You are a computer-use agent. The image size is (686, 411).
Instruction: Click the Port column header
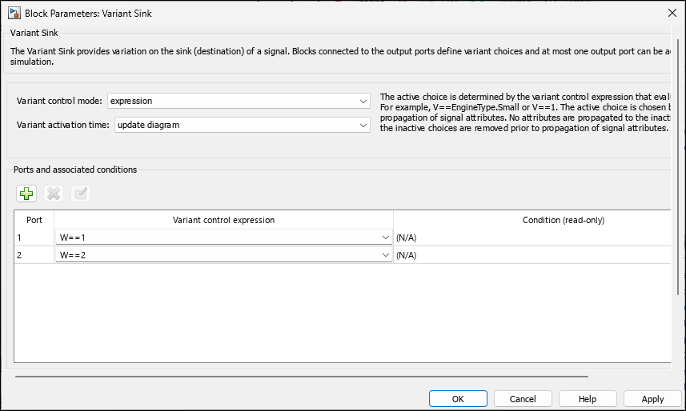[x=34, y=219]
